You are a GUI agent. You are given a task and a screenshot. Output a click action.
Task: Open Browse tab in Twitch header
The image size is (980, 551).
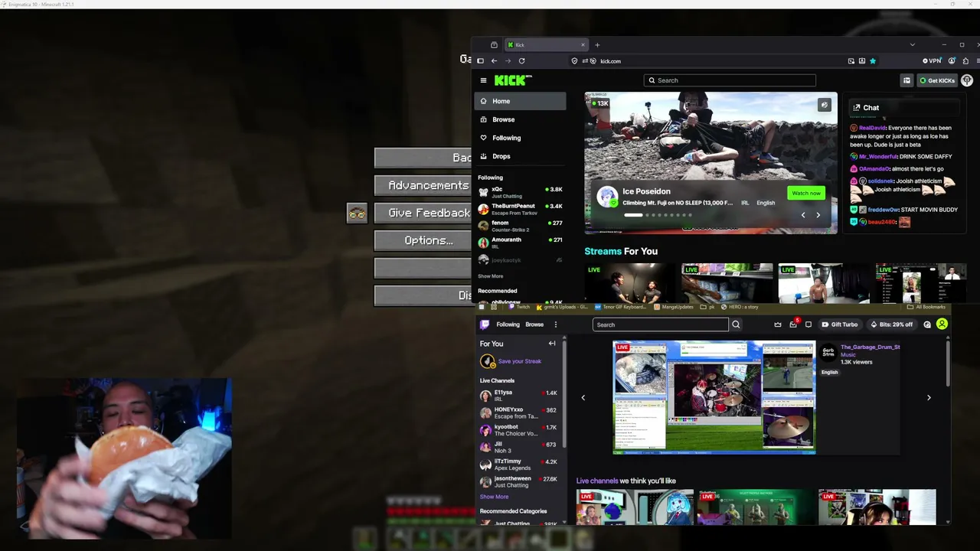(534, 324)
